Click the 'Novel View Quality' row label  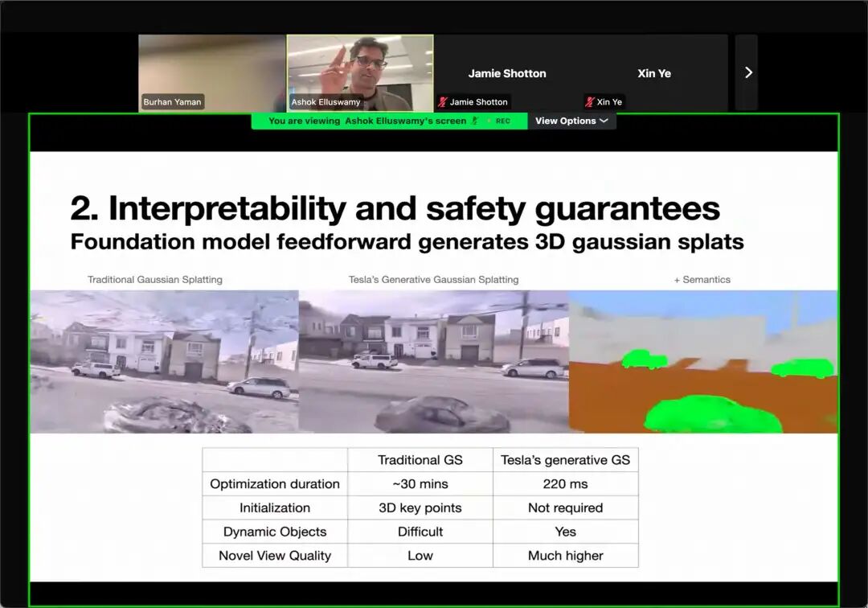[x=275, y=556]
